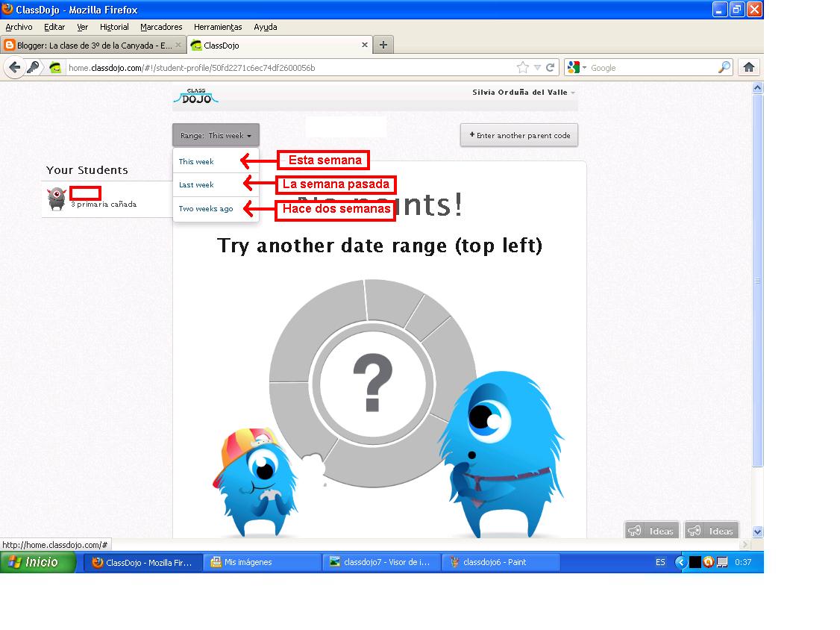Open a new tab with the plus button
840x630 pixels.
pos(383,45)
